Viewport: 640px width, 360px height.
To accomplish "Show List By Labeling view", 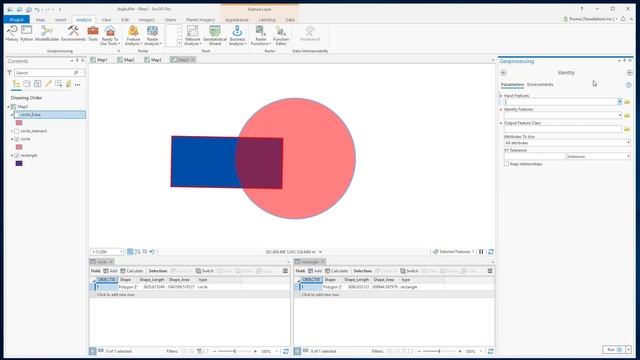I will point(69,84).
